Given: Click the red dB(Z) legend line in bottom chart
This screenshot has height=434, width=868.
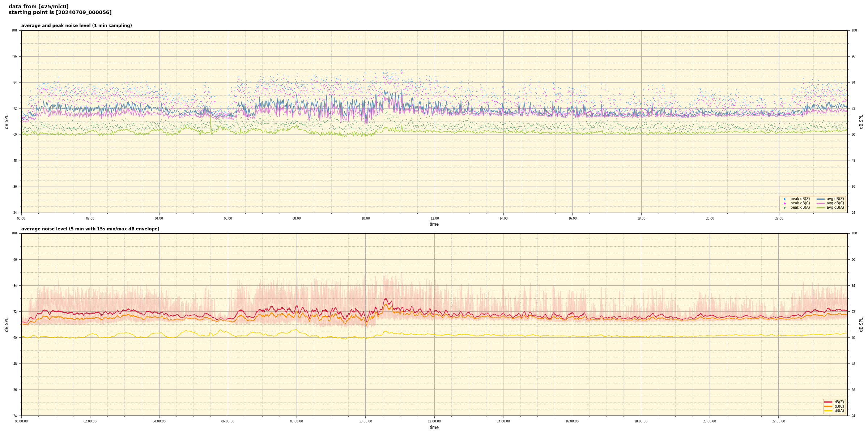Looking at the screenshot, I should click(x=828, y=402).
